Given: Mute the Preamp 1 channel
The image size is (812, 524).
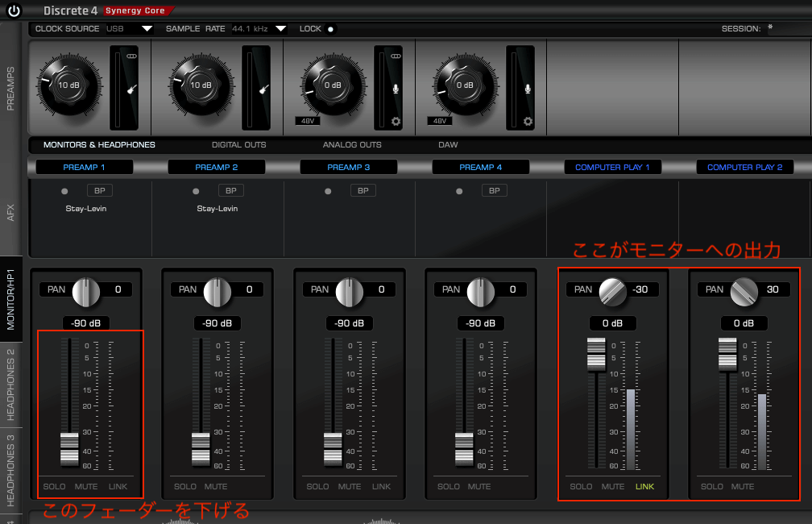Looking at the screenshot, I should point(86,487).
